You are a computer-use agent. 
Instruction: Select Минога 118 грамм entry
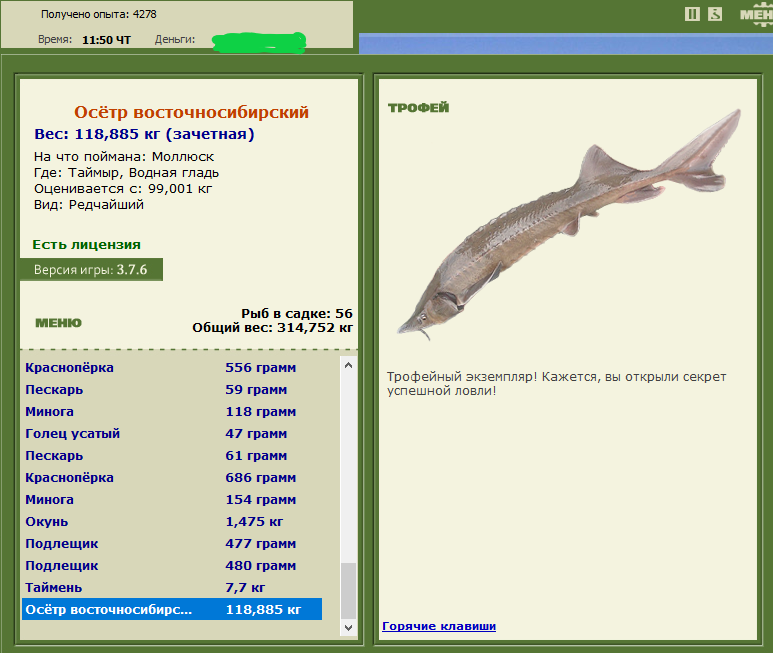tap(170, 412)
